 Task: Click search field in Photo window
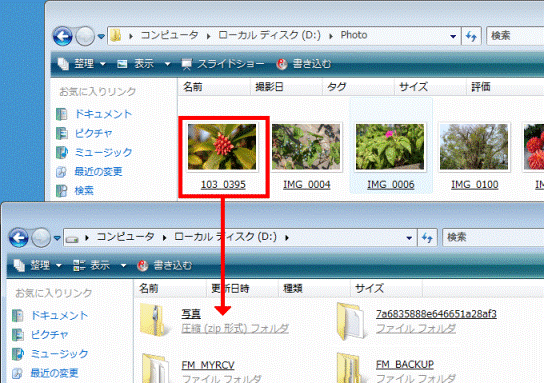515,36
